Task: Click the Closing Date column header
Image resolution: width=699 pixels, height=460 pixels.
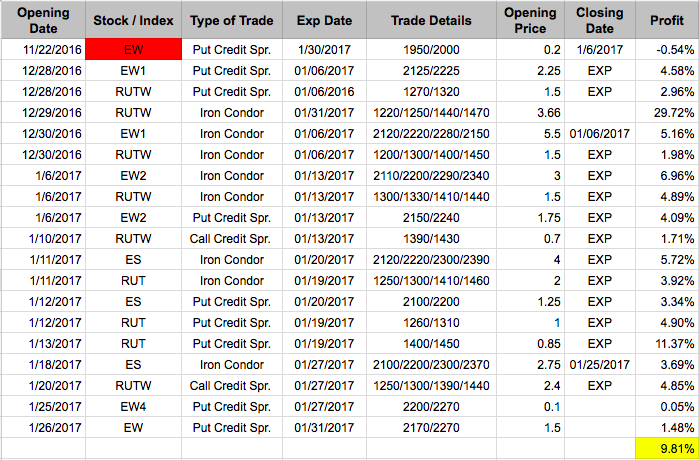Action: pos(600,20)
